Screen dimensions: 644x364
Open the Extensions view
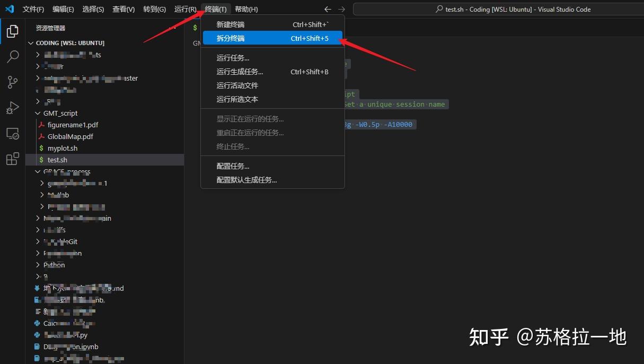pyautogui.click(x=12, y=159)
